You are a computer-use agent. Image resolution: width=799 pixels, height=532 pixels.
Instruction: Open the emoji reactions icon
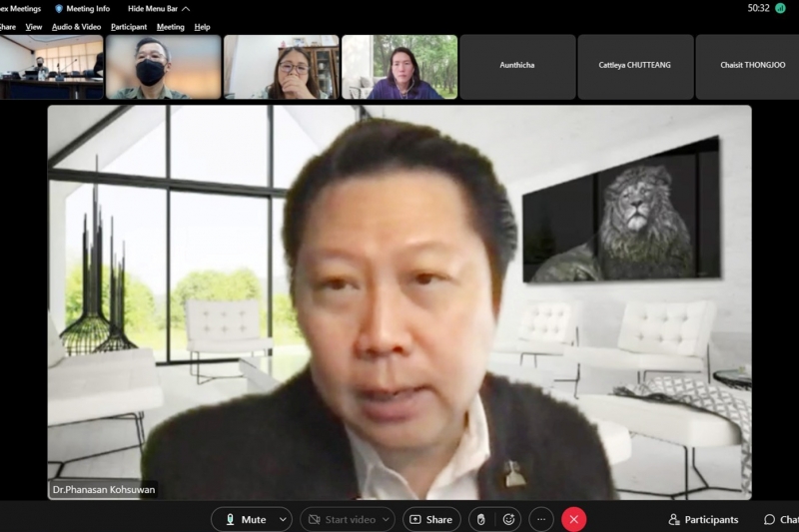pos(508,519)
